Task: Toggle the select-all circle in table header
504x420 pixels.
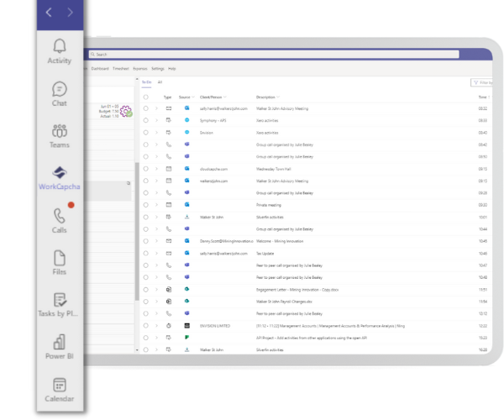Action: click(x=146, y=97)
